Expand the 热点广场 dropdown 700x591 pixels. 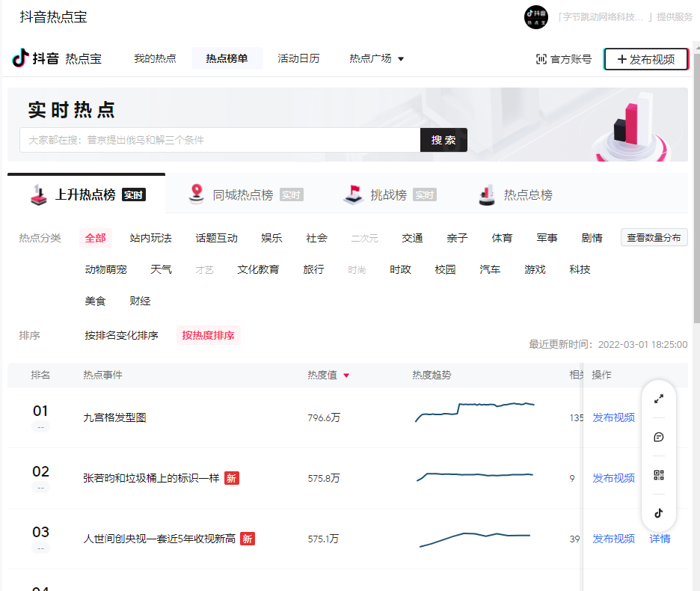point(376,57)
